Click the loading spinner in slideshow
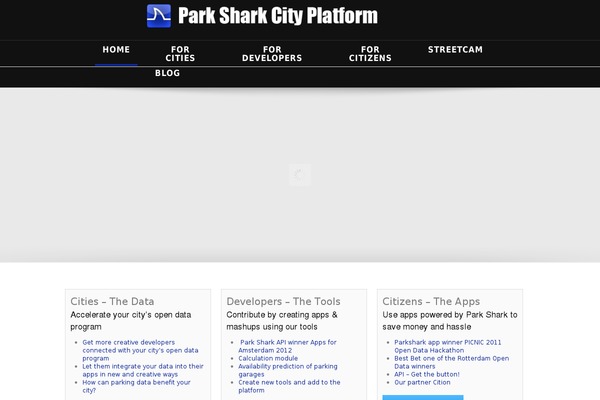Viewport: 600px width, 400px height. pos(300,175)
